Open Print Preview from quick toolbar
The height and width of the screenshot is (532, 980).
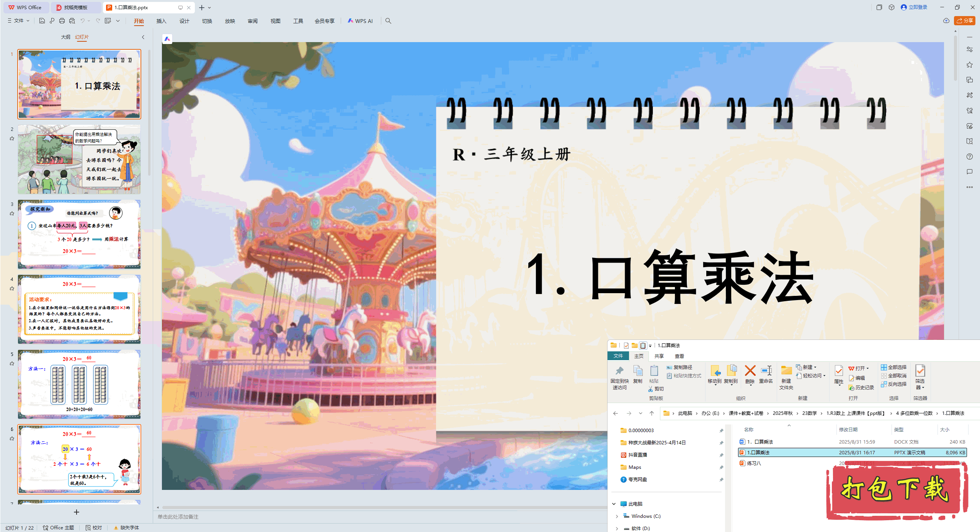click(x=72, y=21)
